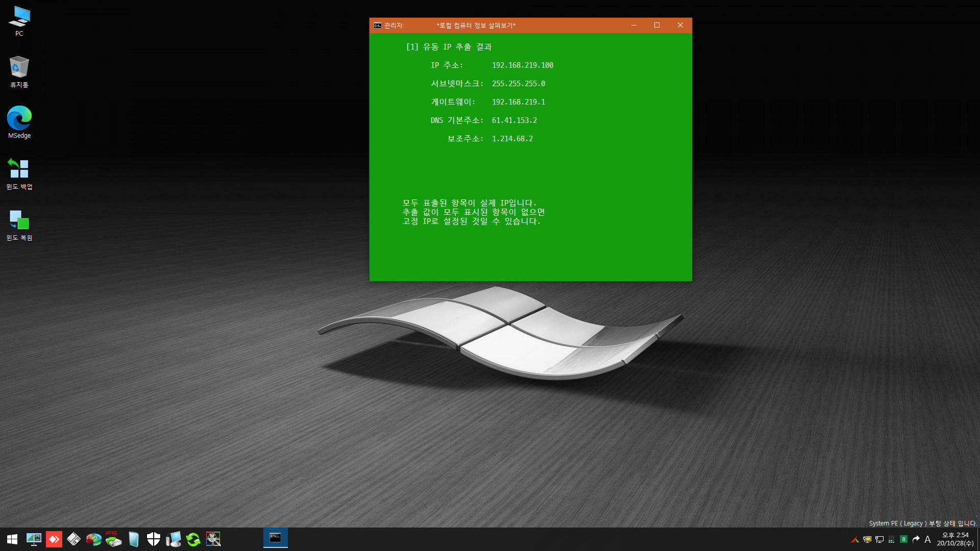Click the green 8 tray icon

[x=903, y=539]
